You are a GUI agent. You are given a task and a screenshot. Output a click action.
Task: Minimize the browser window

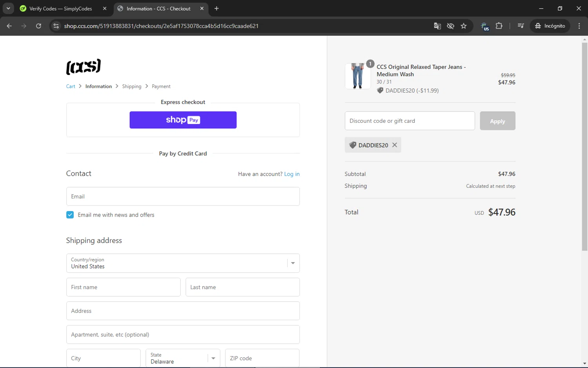(541, 8)
